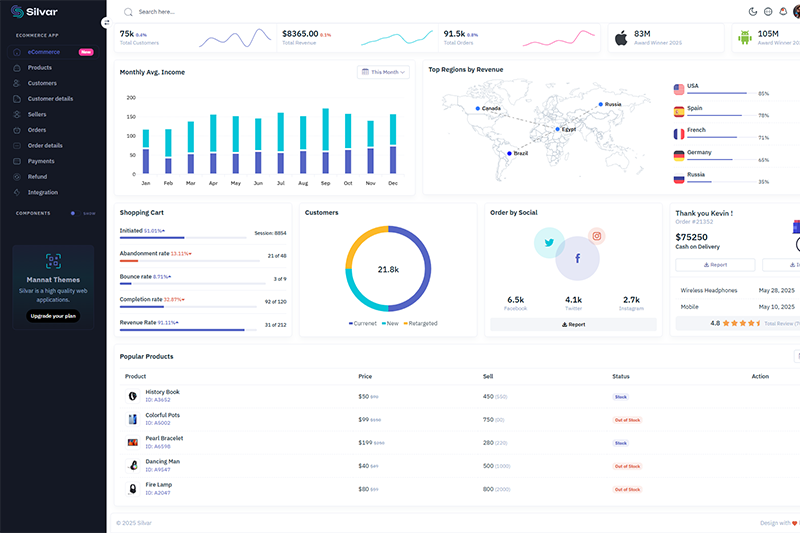Click the Revenue Rate progress bar

182,329
